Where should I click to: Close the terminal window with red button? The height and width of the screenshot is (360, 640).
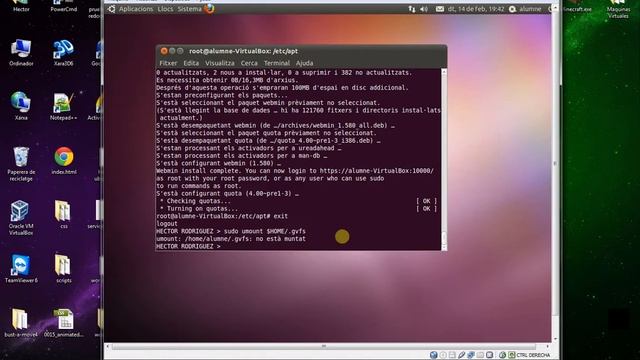(x=164, y=51)
